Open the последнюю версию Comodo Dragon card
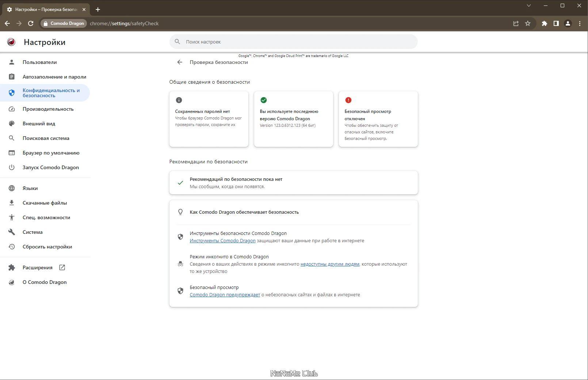The image size is (588, 380). (x=294, y=119)
